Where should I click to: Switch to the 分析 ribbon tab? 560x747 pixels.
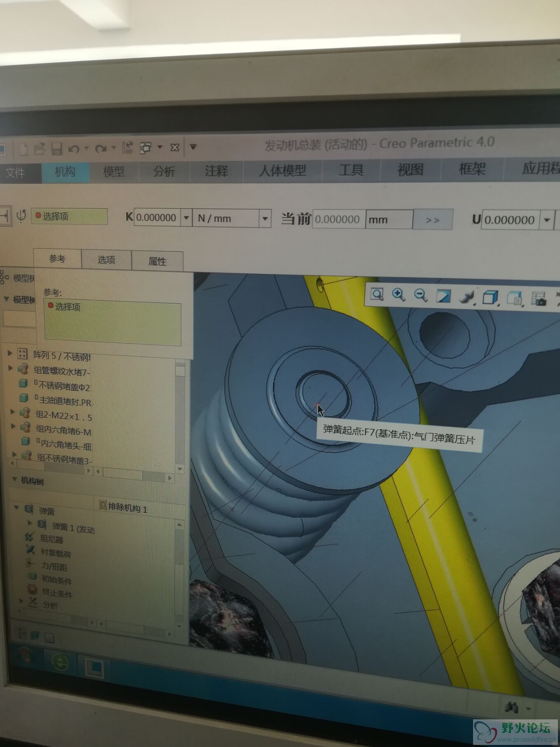pos(164,171)
